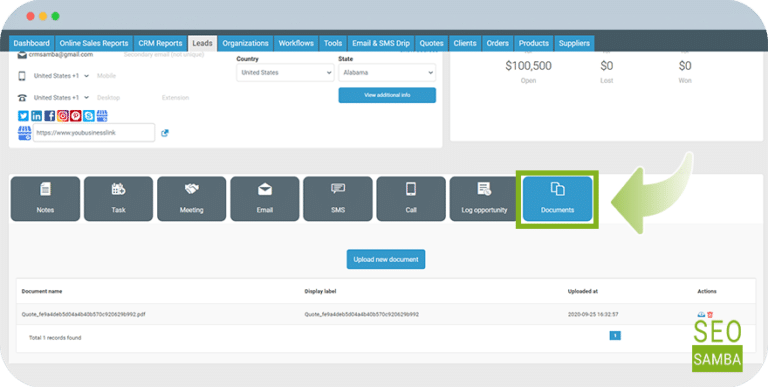Screen dimensions: 768x387
Task: Open the LinkedIn profile icon
Action: [36, 116]
